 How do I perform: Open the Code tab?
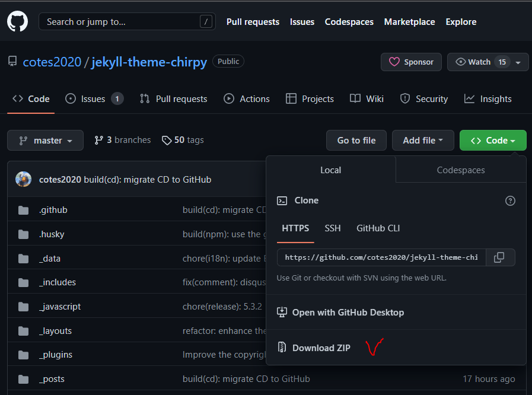(31, 98)
